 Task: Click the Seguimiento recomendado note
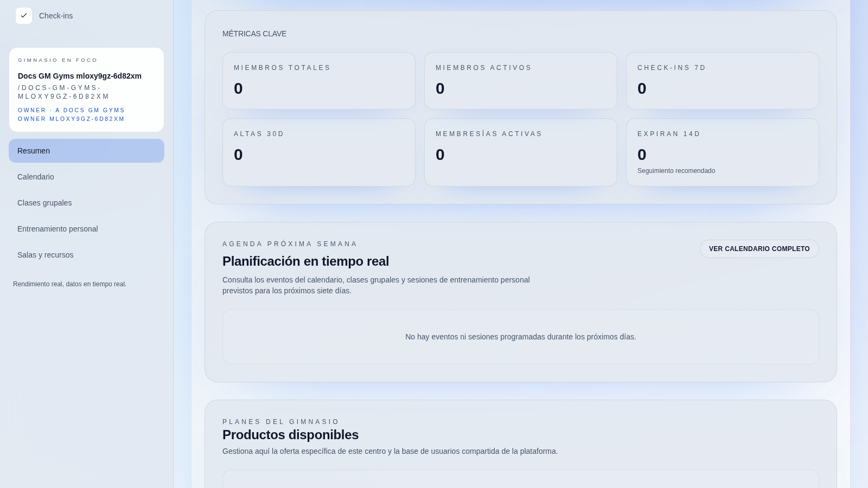click(x=676, y=171)
